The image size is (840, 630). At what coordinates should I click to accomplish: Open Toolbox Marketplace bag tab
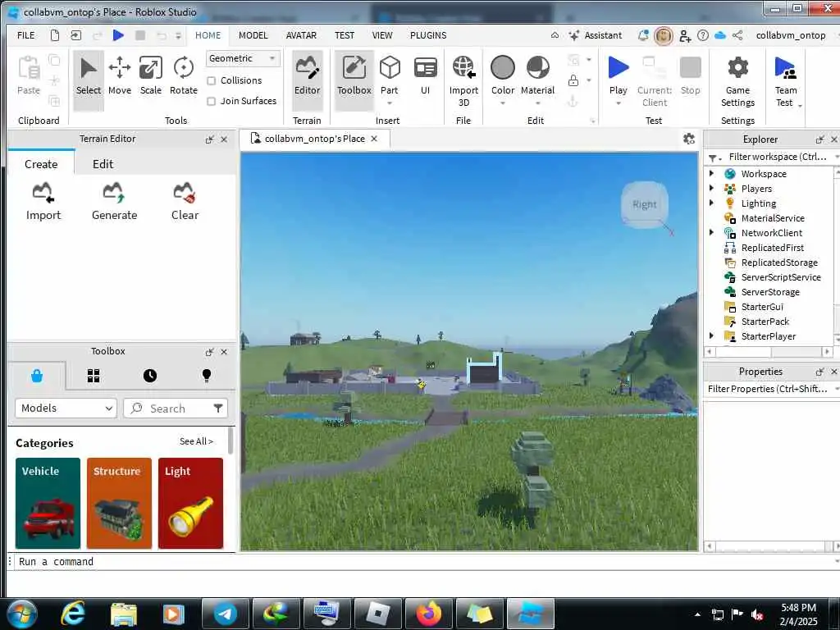point(37,376)
